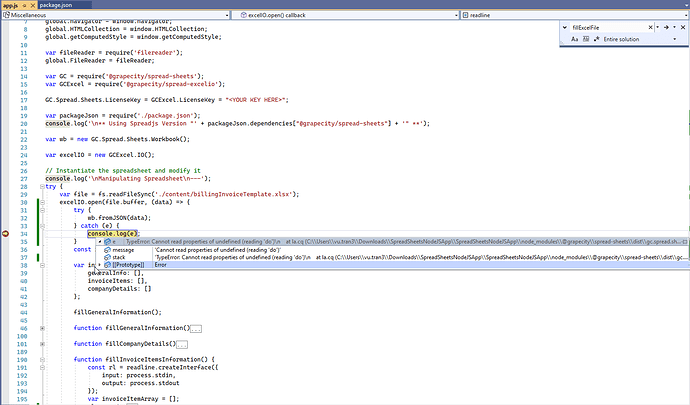Screen dimensions: 690x405
Task: Click the message property icon
Action: 107,250
